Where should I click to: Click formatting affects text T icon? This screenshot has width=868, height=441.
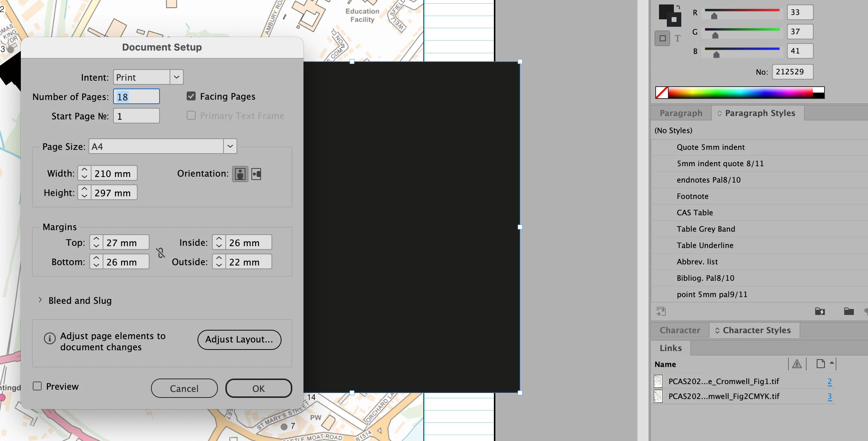pyautogui.click(x=678, y=38)
